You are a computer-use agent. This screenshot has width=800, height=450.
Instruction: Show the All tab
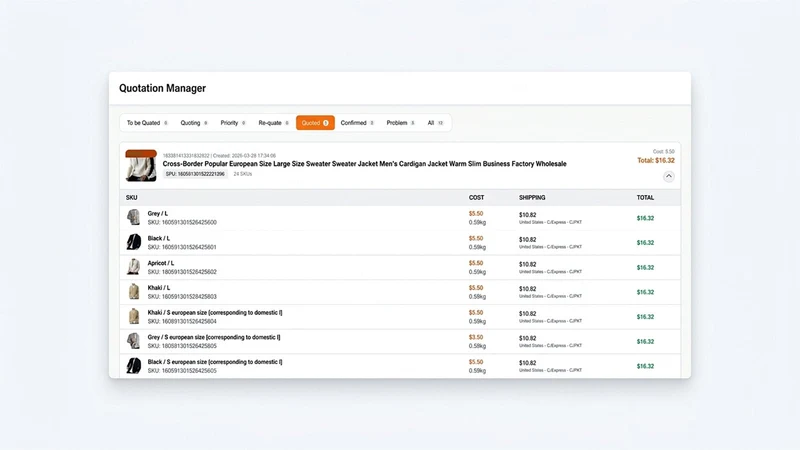pyautogui.click(x=435, y=123)
